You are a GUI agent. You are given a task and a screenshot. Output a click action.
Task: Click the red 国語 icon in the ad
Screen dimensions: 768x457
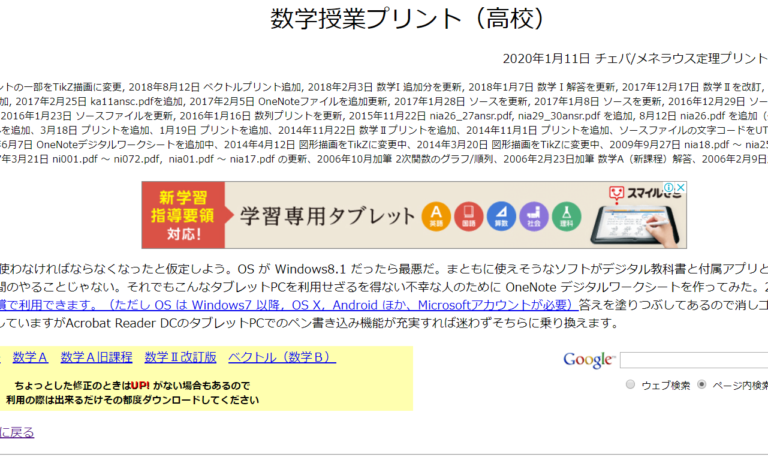click(x=469, y=216)
